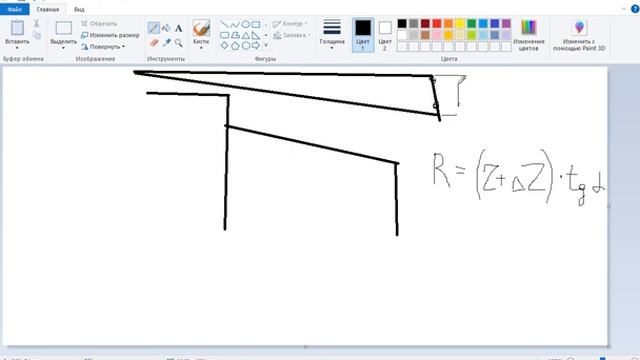Choose the curve shape
The height and width of the screenshot is (360, 640).
[235, 24]
